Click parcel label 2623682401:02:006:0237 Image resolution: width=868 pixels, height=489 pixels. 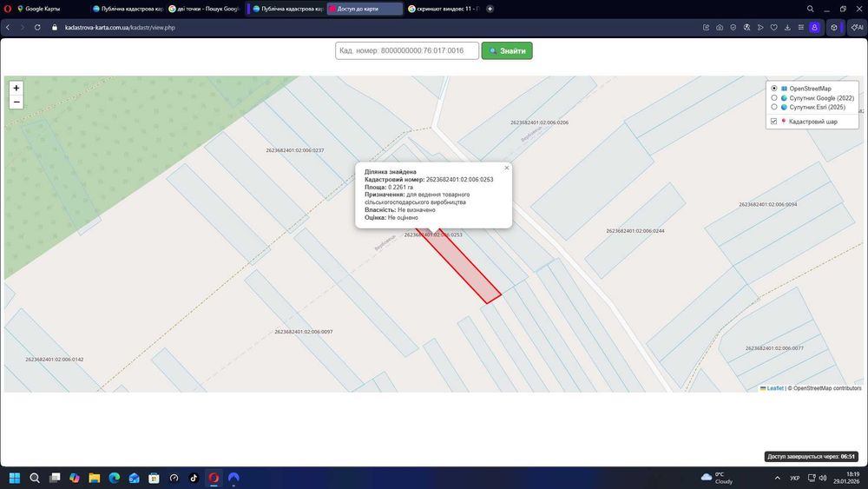[295, 150]
